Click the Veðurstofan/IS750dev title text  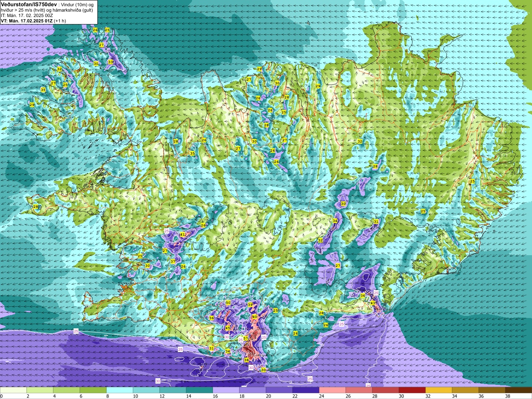click(x=29, y=4)
